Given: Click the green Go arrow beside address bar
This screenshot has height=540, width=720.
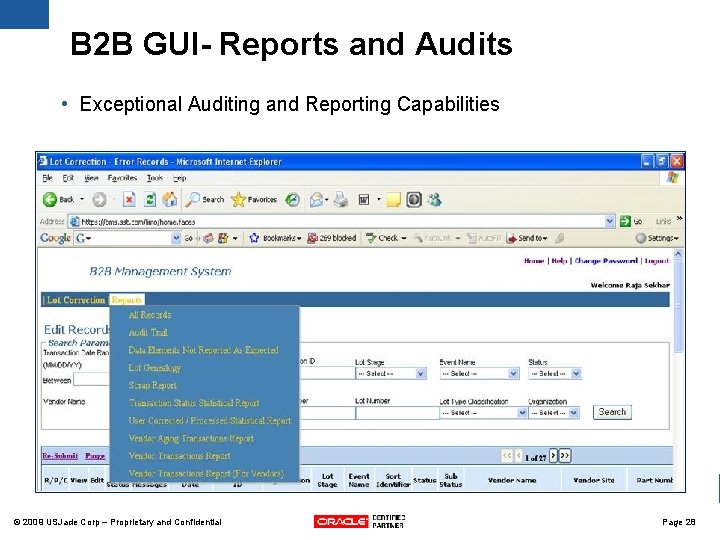Looking at the screenshot, I should (625, 221).
